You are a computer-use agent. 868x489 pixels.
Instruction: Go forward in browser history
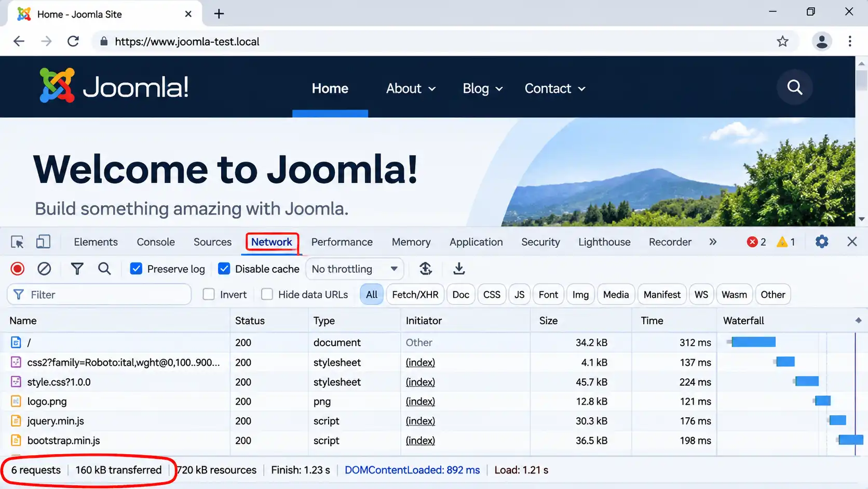pos(46,42)
